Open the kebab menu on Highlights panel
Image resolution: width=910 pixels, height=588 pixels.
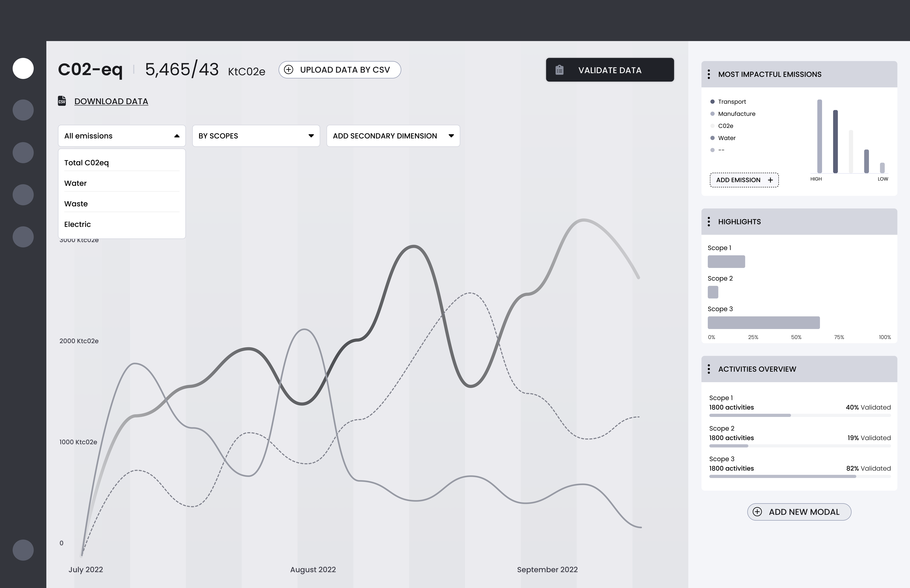pos(709,221)
